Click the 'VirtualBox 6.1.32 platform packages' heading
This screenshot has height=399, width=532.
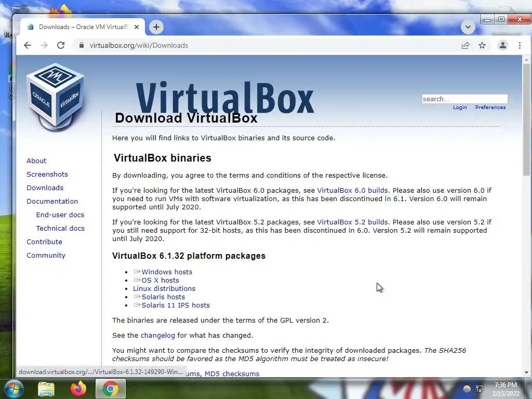coord(189,256)
